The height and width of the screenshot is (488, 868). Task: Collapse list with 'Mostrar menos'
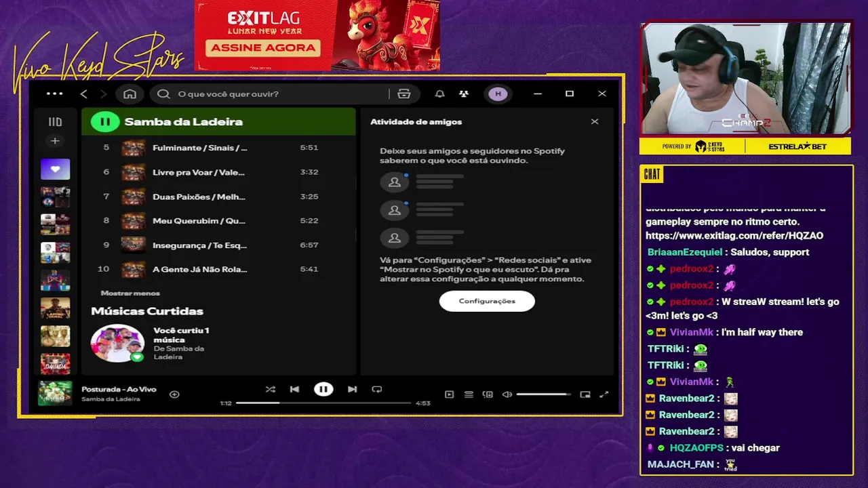tap(130, 293)
